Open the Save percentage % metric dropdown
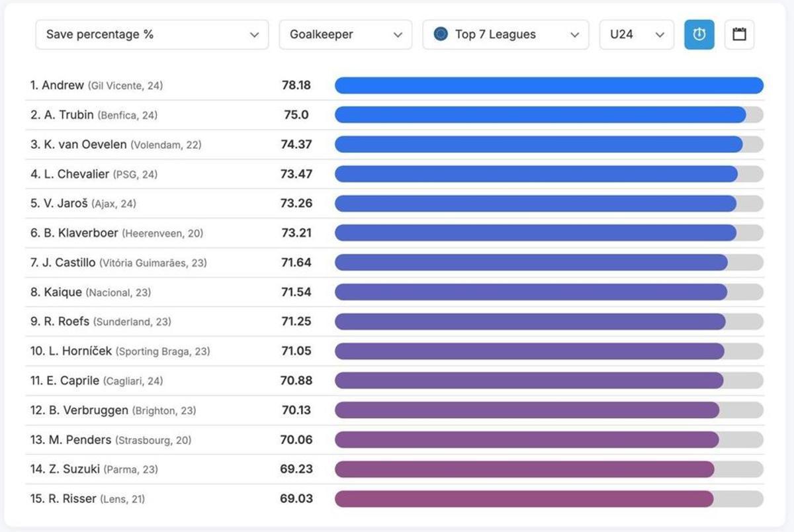The height and width of the screenshot is (532, 794). (152, 34)
